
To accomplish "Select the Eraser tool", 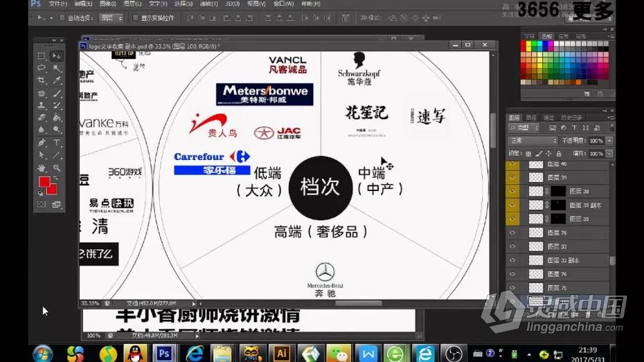I will coord(42,118).
